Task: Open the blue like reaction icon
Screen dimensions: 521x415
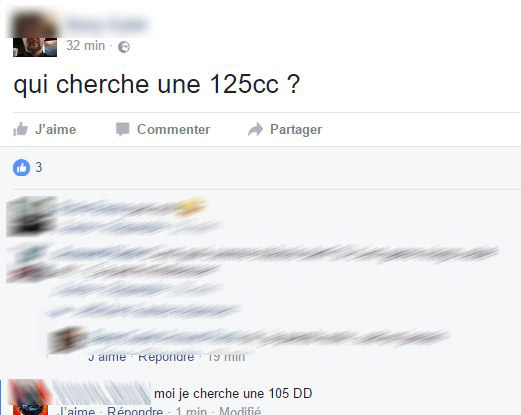Action: click(21, 167)
